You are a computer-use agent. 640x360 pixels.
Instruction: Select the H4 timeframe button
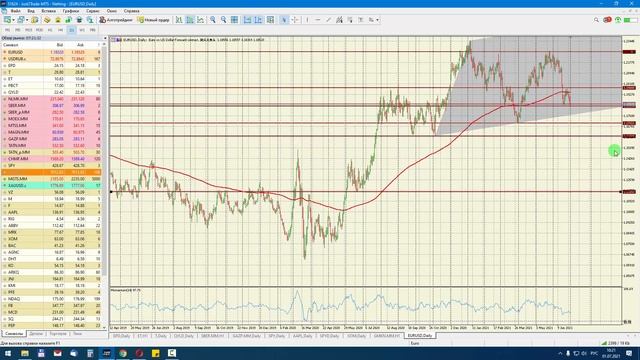pos(60,30)
